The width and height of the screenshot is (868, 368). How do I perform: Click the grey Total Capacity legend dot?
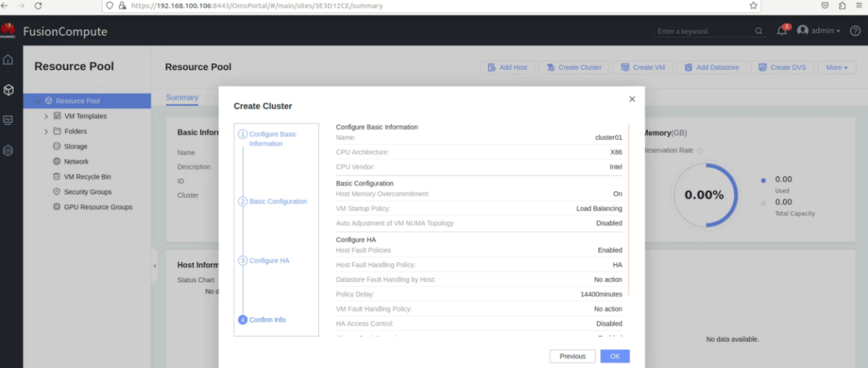coord(763,203)
